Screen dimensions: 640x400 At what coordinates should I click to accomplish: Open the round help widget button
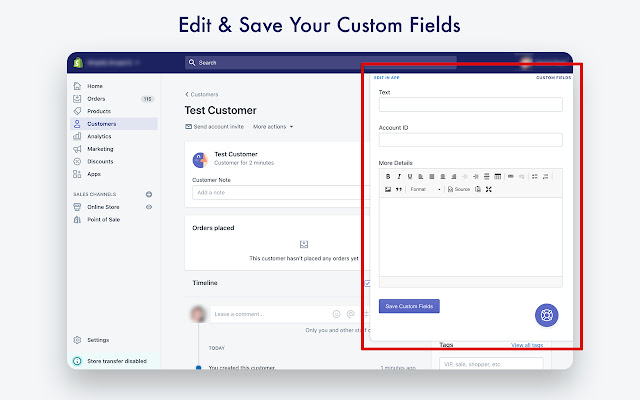click(x=547, y=314)
